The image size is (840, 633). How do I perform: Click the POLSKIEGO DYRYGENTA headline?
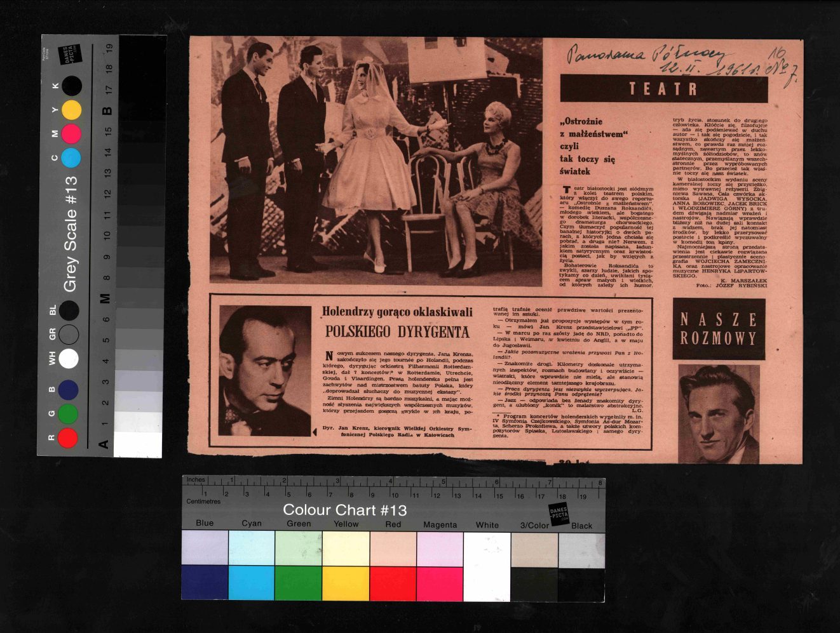[397, 331]
